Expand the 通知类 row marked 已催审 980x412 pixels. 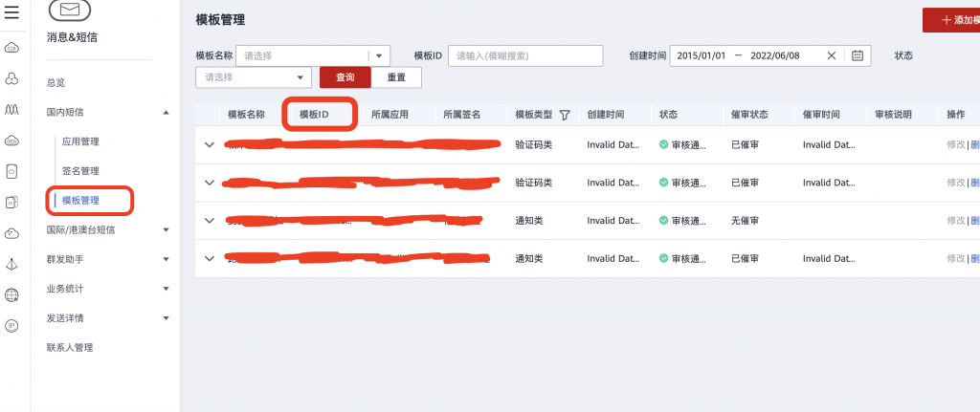pyautogui.click(x=210, y=258)
